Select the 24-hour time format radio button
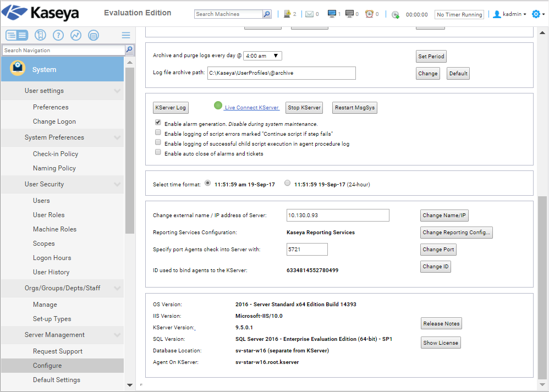The width and height of the screenshot is (549, 392). click(x=288, y=183)
